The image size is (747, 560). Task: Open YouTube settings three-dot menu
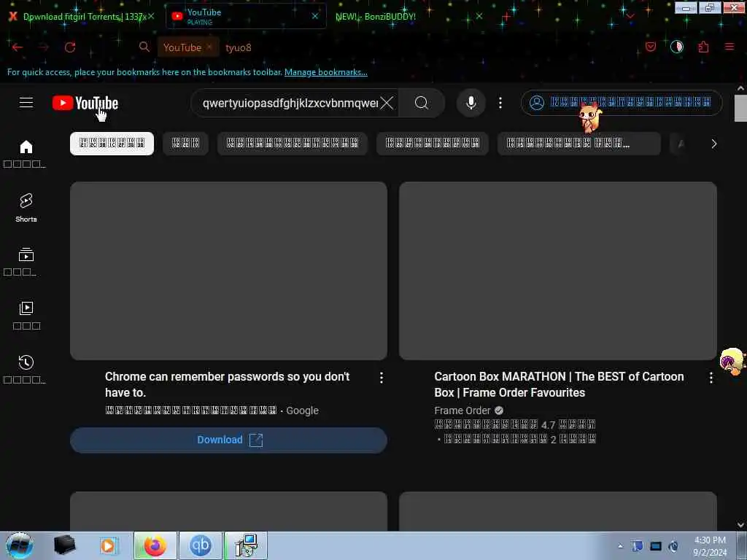click(x=500, y=103)
